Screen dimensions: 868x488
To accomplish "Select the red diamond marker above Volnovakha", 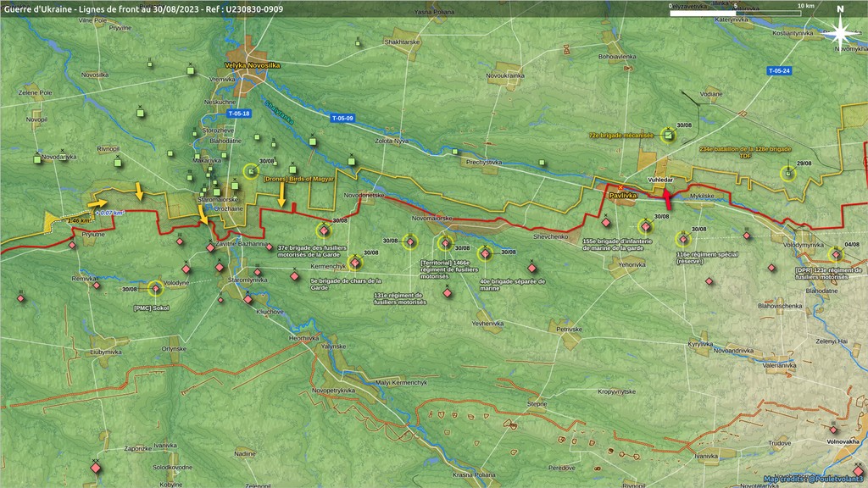I will 834,430.
